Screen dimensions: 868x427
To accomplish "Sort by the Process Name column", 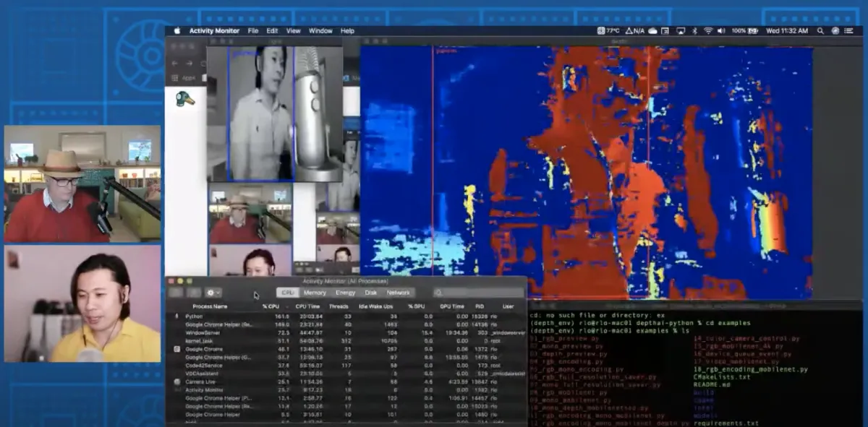I will [210, 306].
